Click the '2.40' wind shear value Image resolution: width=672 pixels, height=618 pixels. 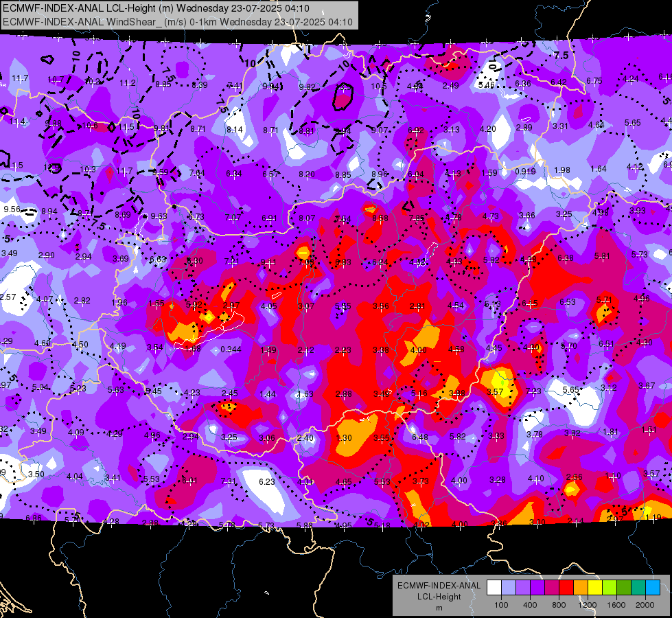[305, 438]
